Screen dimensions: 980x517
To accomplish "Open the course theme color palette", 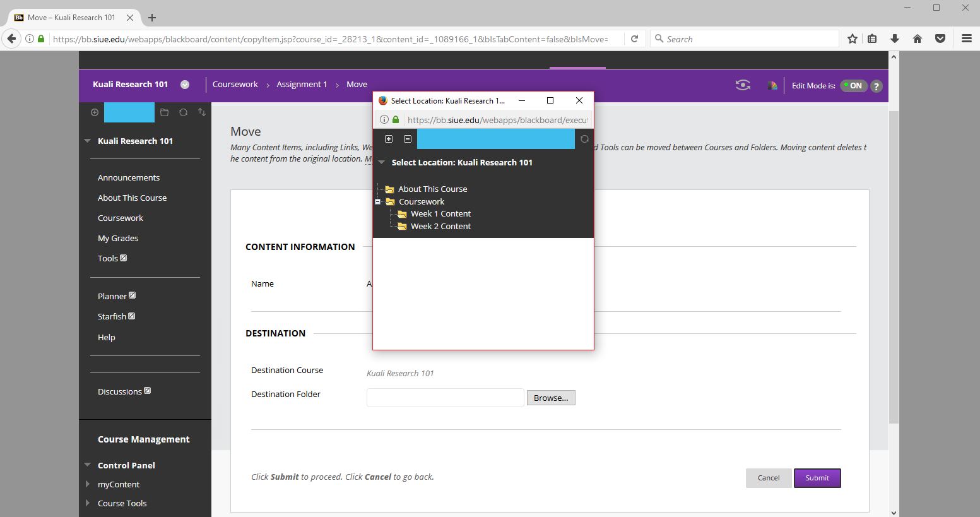I will tap(772, 85).
